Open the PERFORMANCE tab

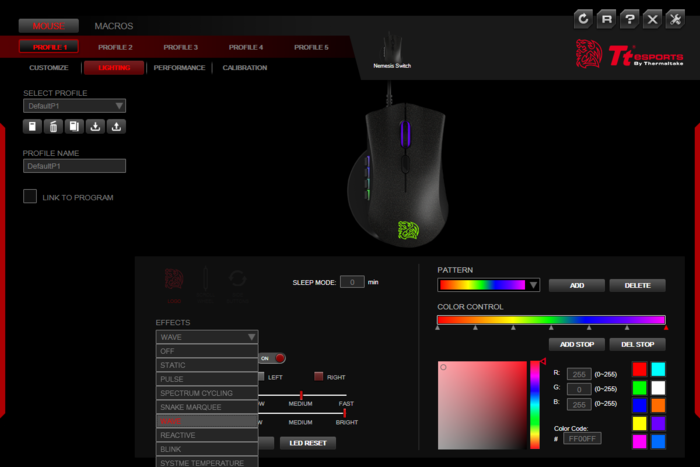point(179,67)
